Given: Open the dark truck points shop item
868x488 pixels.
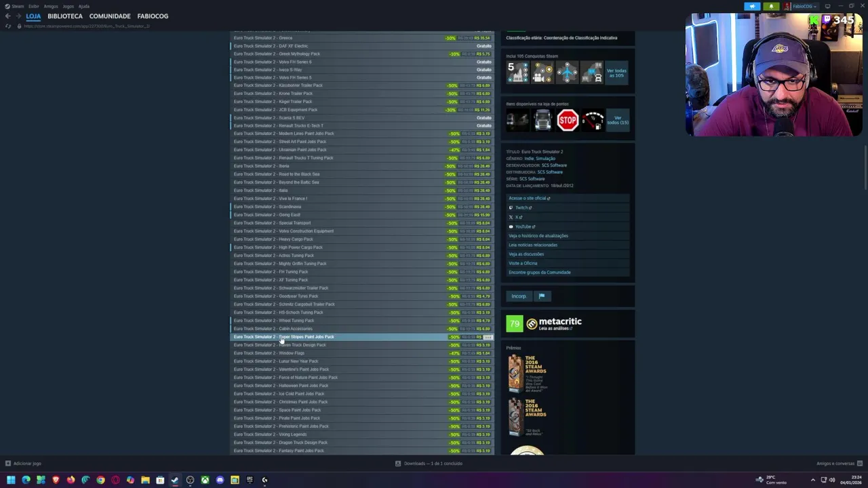Looking at the screenshot, I should pyautogui.click(x=518, y=120).
